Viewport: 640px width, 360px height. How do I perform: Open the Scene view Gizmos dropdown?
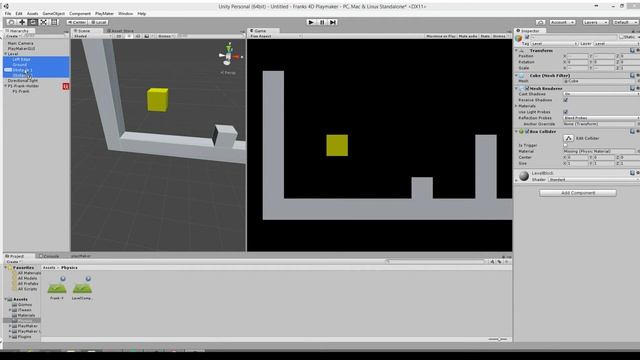166,36
